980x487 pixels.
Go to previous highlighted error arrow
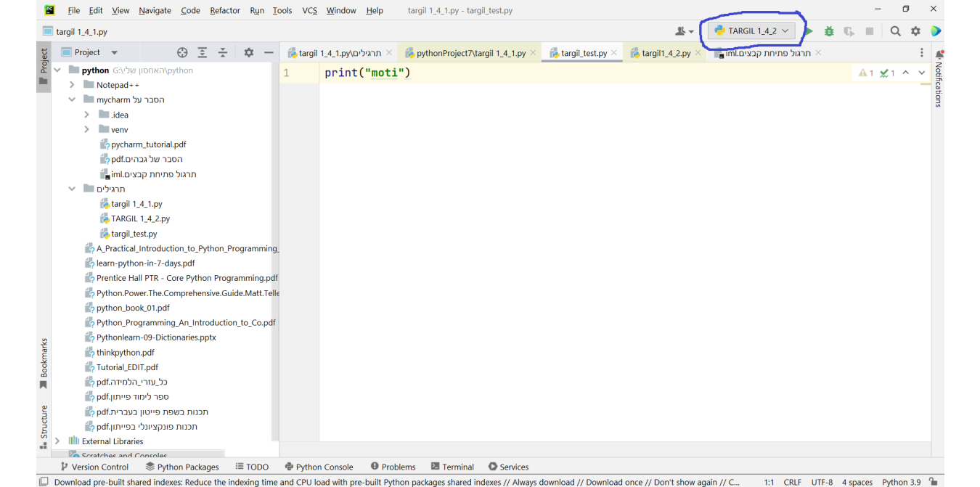906,73
